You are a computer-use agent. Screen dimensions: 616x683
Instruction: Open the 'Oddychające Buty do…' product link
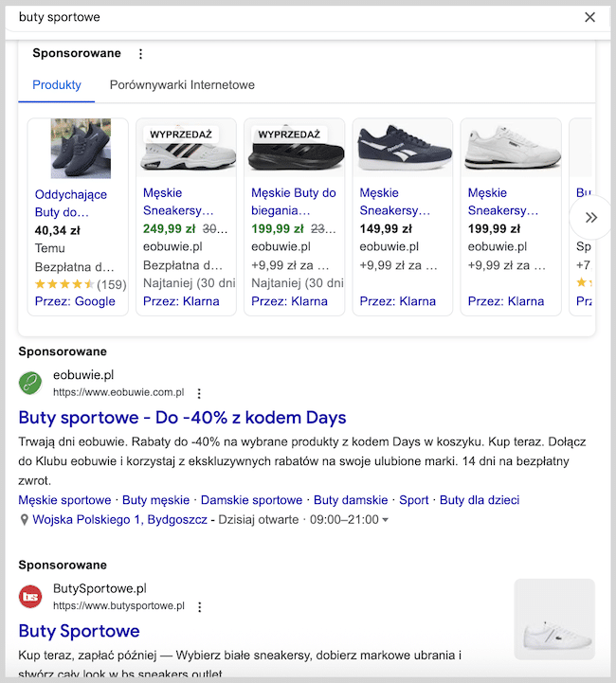(x=70, y=204)
